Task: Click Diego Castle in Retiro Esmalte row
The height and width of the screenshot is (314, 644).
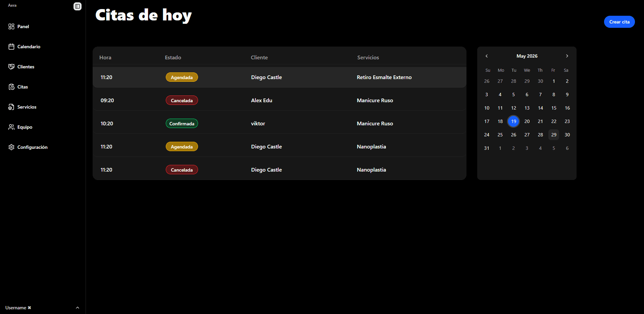Action: pos(266,77)
